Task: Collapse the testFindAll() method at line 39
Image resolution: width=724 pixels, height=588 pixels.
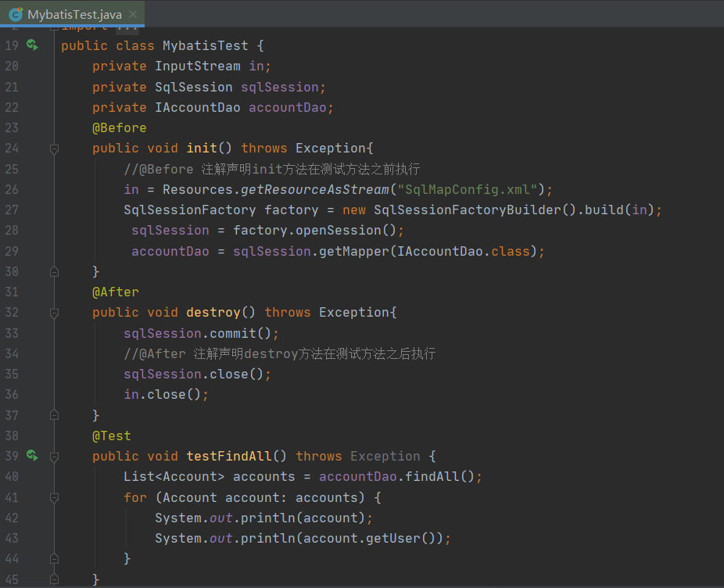Action: [x=54, y=457]
